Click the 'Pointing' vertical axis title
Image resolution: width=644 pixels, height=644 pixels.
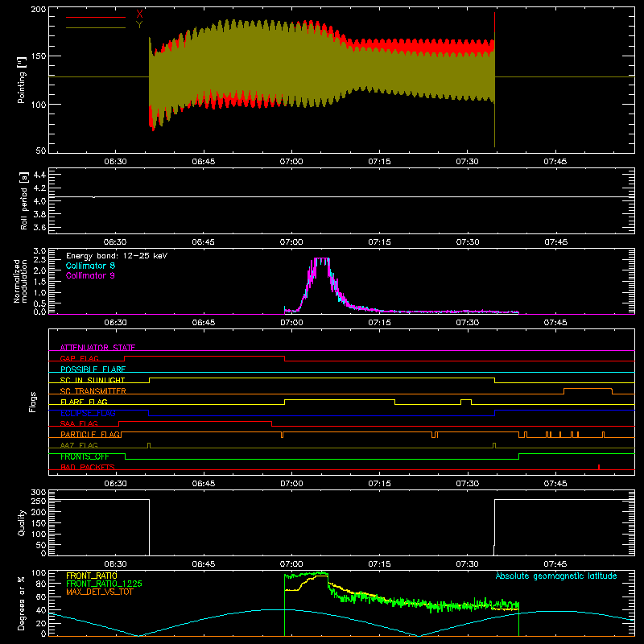(22, 80)
